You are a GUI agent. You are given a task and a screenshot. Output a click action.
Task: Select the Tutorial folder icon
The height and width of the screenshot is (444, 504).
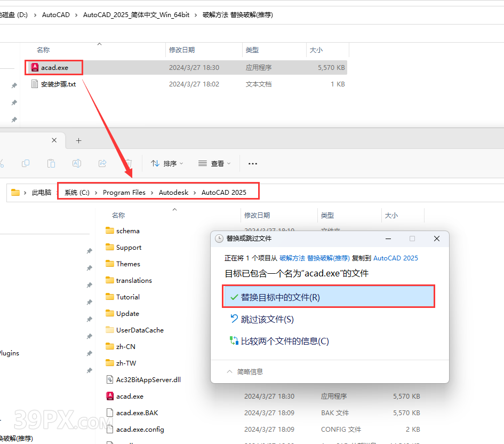click(x=110, y=297)
